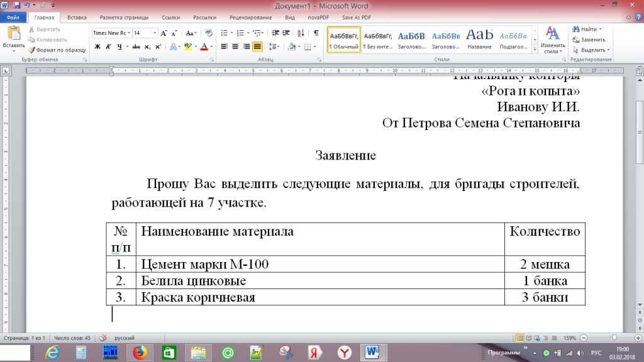
Task: Click the Undo icon in Quick Access Toolbar
Action: click(27, 5)
